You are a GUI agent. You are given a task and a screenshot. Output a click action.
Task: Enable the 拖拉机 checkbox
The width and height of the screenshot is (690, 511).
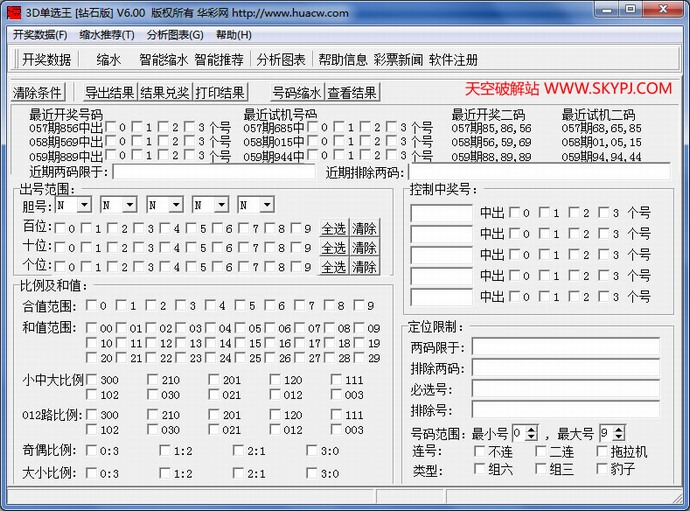[x=600, y=452]
